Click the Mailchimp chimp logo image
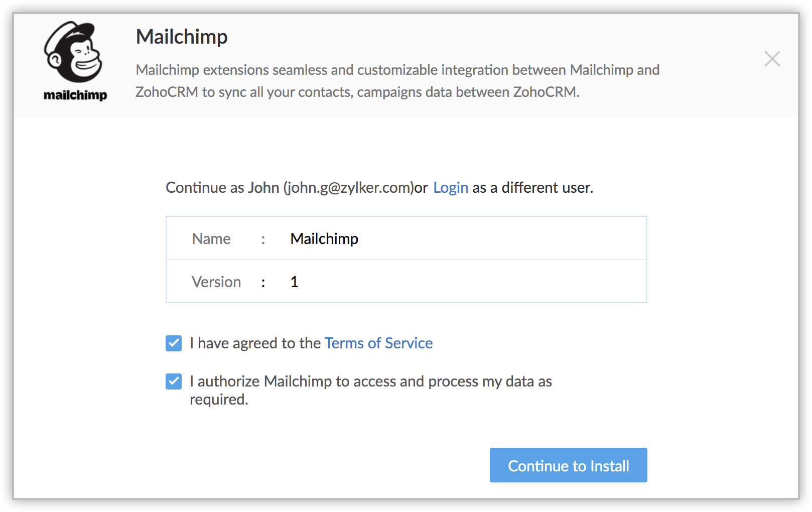Image resolution: width=812 pixels, height=512 pixels. pos(73,52)
